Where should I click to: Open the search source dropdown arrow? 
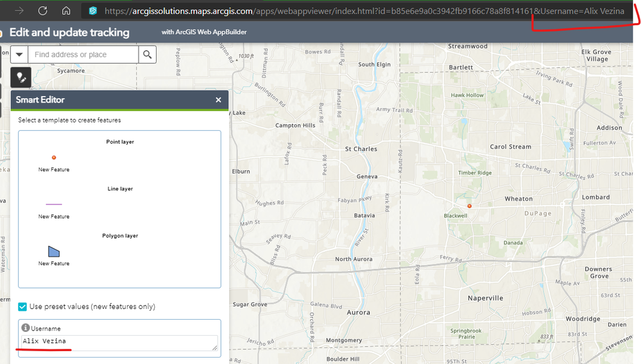(x=19, y=54)
